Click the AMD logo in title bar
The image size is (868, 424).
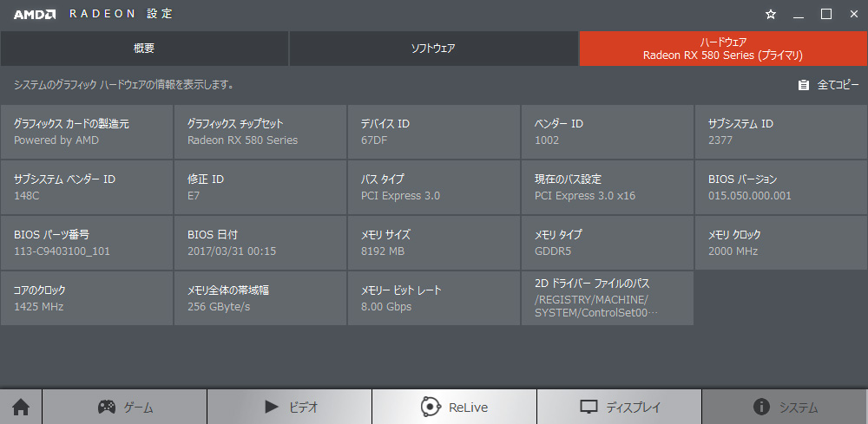35,15
